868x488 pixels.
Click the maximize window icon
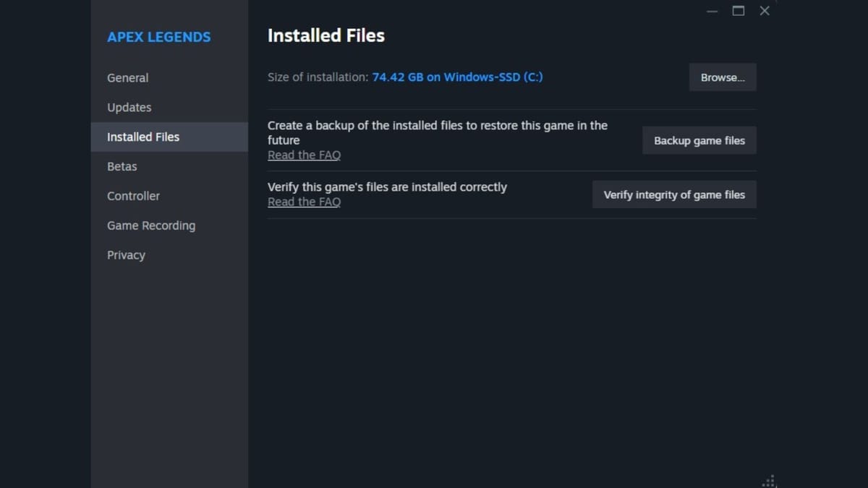(x=738, y=11)
